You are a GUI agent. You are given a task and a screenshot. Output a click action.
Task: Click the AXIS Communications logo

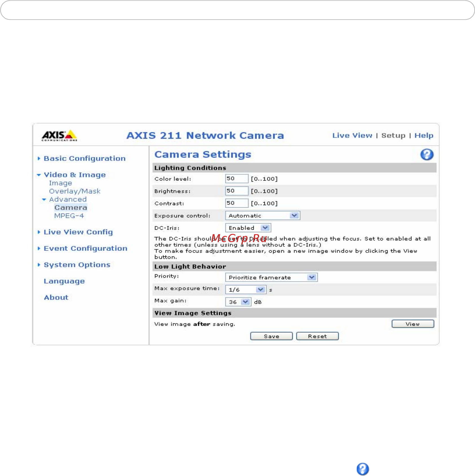59,136
